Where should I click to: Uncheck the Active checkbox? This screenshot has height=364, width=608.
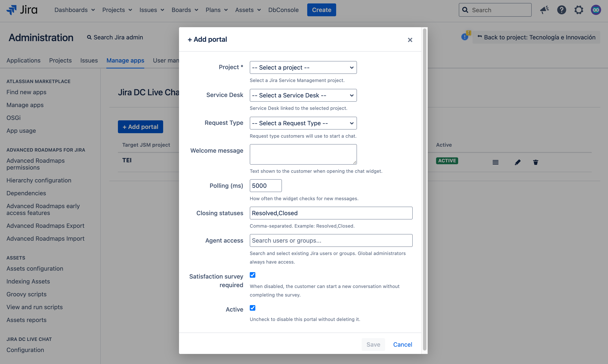[x=252, y=308]
